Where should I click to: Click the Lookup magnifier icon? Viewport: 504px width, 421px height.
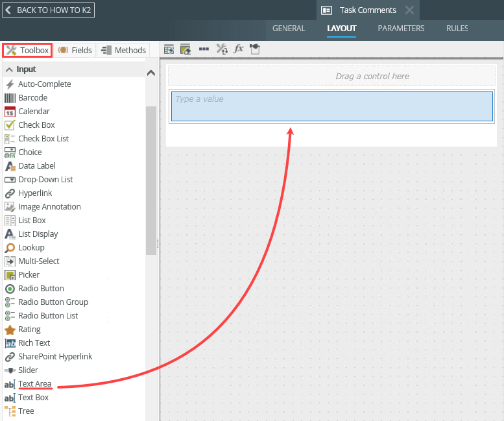pos(10,248)
